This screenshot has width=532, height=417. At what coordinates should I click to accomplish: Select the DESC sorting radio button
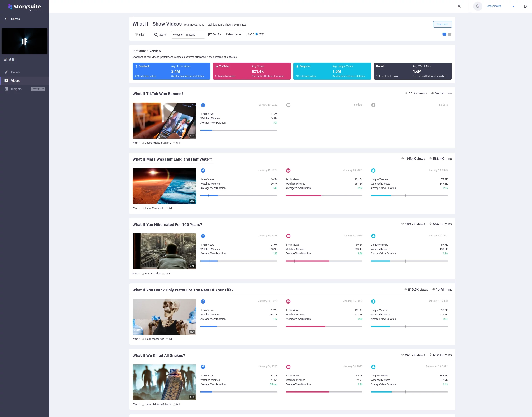pyautogui.click(x=256, y=34)
